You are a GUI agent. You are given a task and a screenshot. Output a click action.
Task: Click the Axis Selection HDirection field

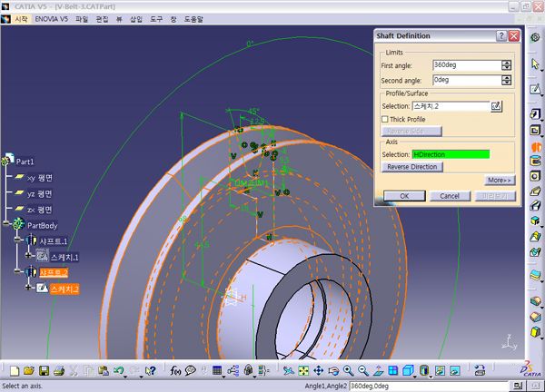point(451,154)
